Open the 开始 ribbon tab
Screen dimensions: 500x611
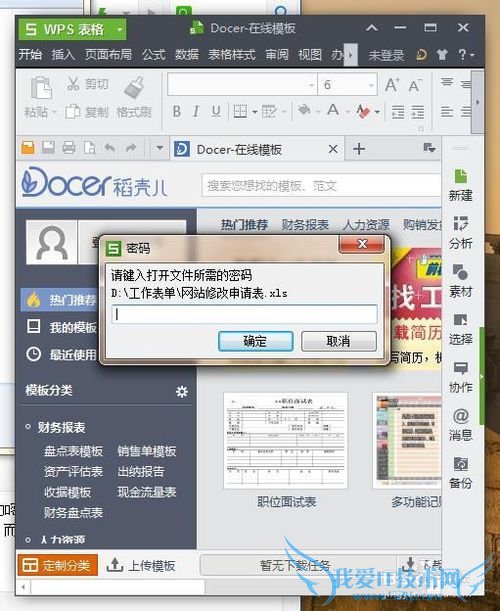point(30,55)
